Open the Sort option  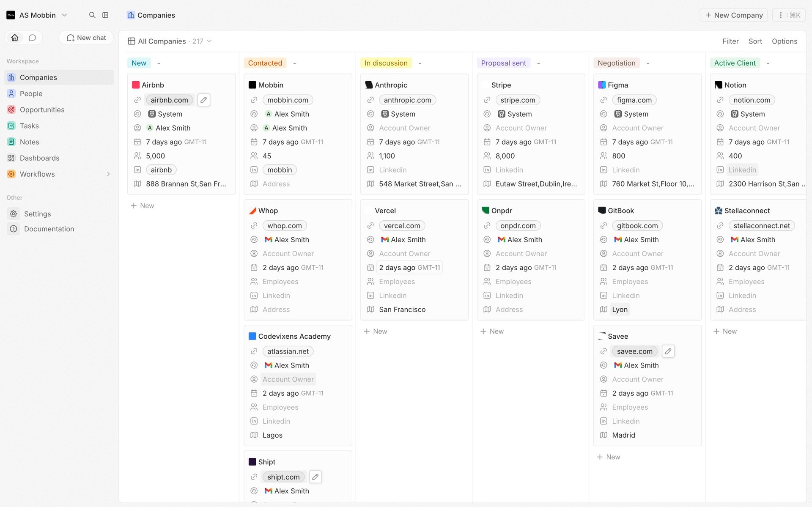755,41
